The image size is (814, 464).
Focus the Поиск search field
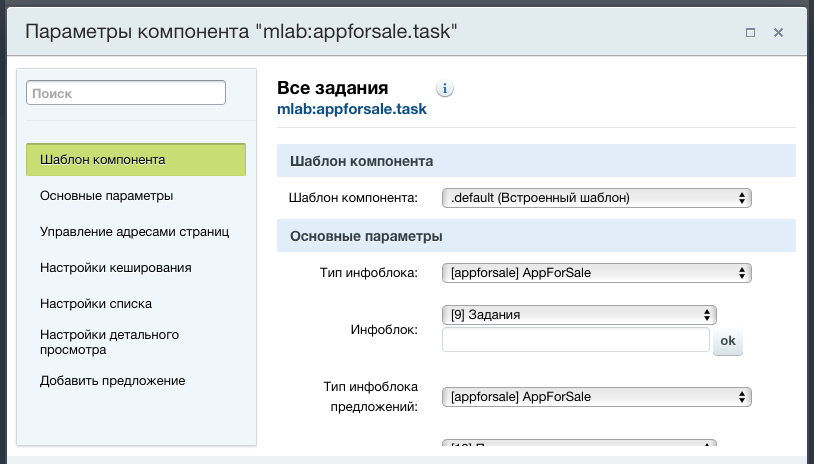click(x=126, y=93)
